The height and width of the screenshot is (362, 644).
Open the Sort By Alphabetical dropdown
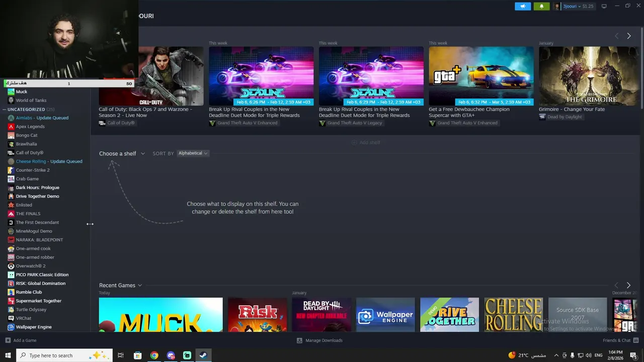coord(193,153)
